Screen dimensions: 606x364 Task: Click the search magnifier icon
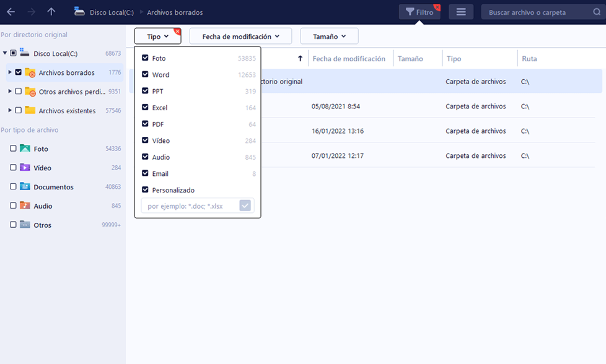tap(597, 12)
